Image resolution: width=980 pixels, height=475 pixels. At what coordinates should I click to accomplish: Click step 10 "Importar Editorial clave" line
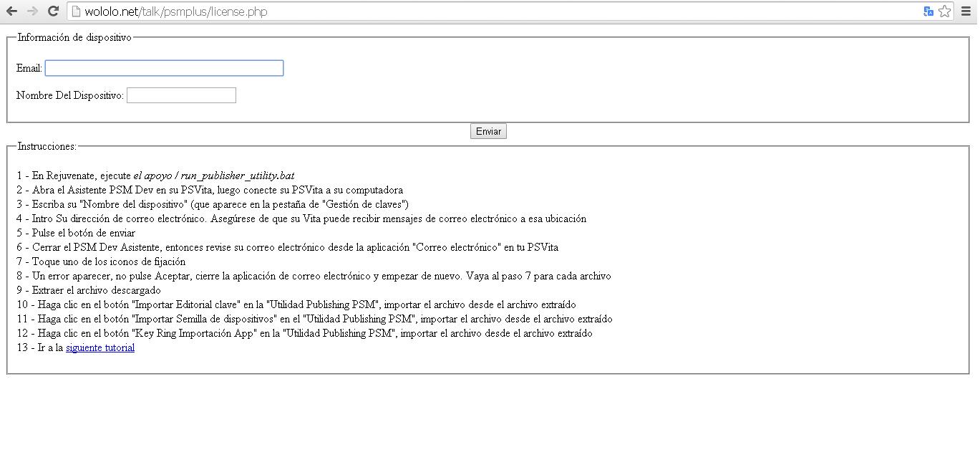(296, 304)
